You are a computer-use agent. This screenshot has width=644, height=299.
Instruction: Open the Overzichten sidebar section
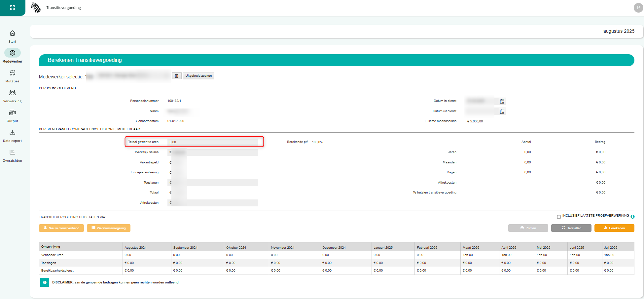(13, 152)
